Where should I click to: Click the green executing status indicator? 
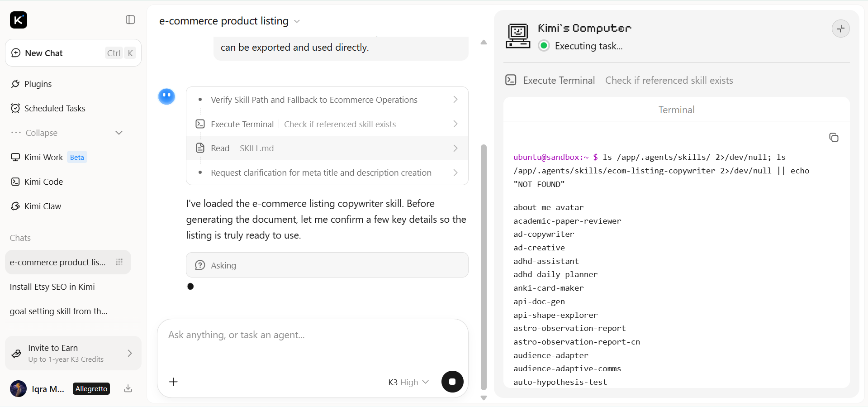[x=544, y=46]
